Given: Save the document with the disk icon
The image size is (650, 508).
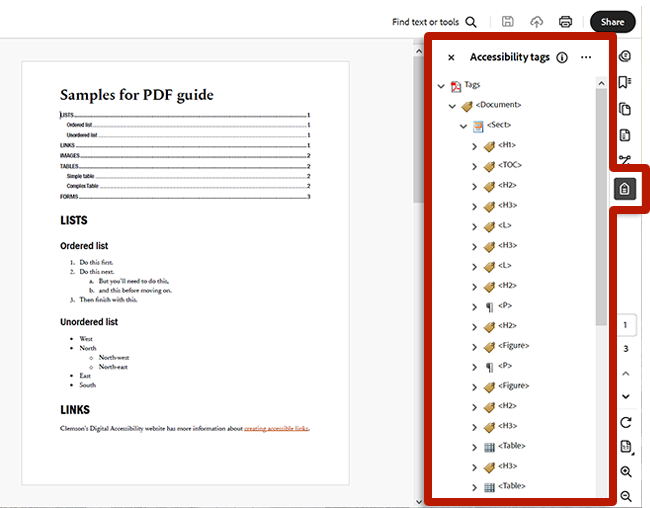Looking at the screenshot, I should coord(507,22).
